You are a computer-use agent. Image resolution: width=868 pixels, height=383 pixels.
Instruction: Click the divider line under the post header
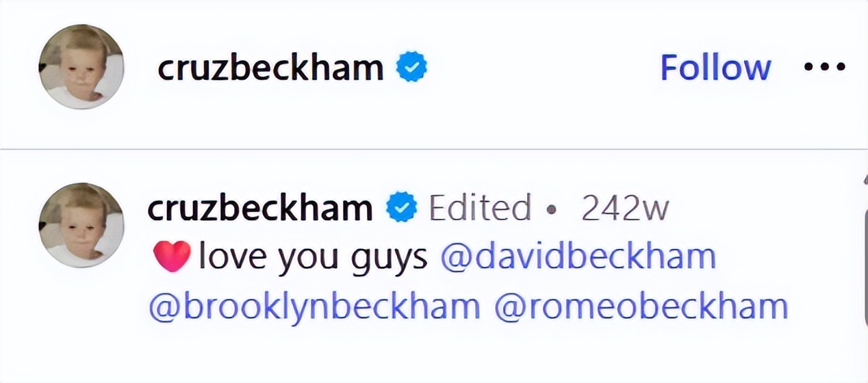pyautogui.click(x=434, y=148)
